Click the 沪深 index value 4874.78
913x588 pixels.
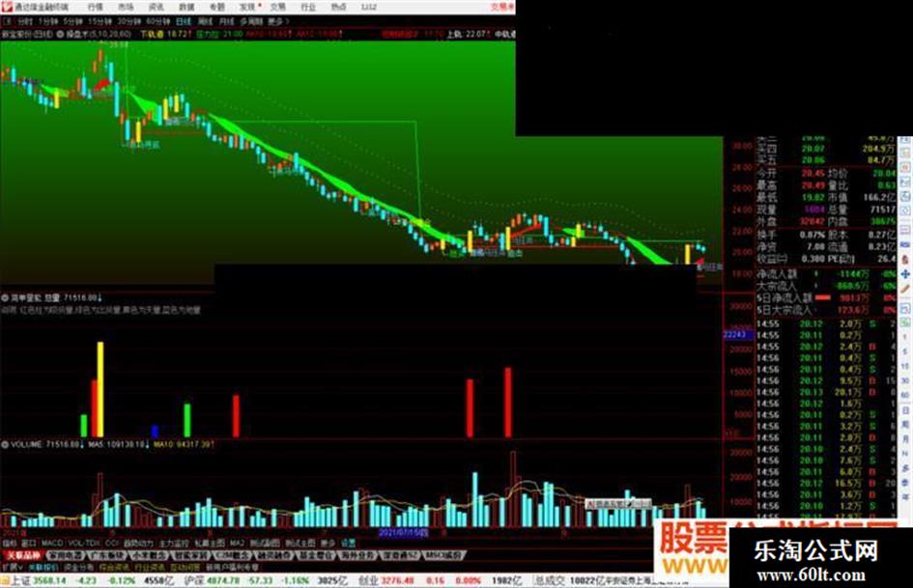[x=223, y=580]
